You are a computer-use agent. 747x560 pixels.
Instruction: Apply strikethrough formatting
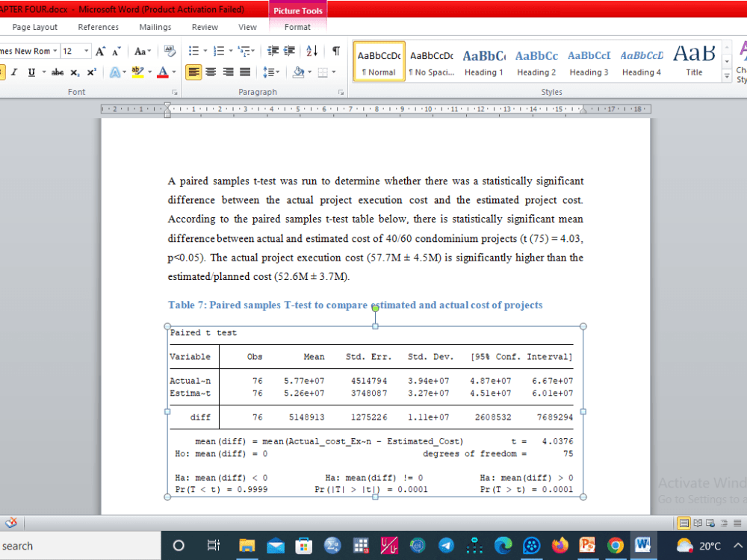pos(58,72)
